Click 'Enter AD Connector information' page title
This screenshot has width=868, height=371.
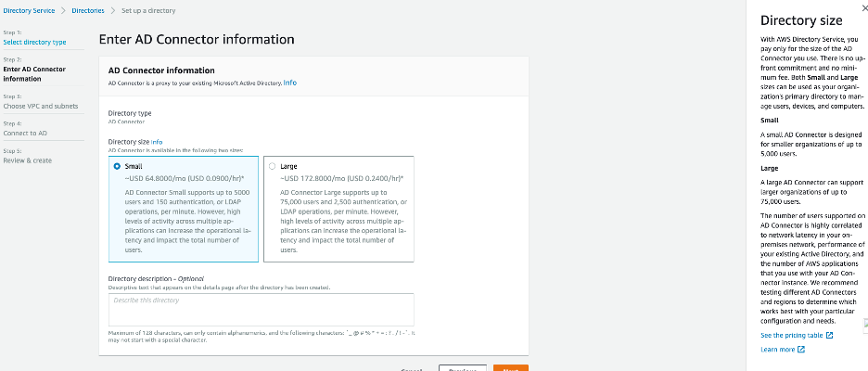coord(197,39)
